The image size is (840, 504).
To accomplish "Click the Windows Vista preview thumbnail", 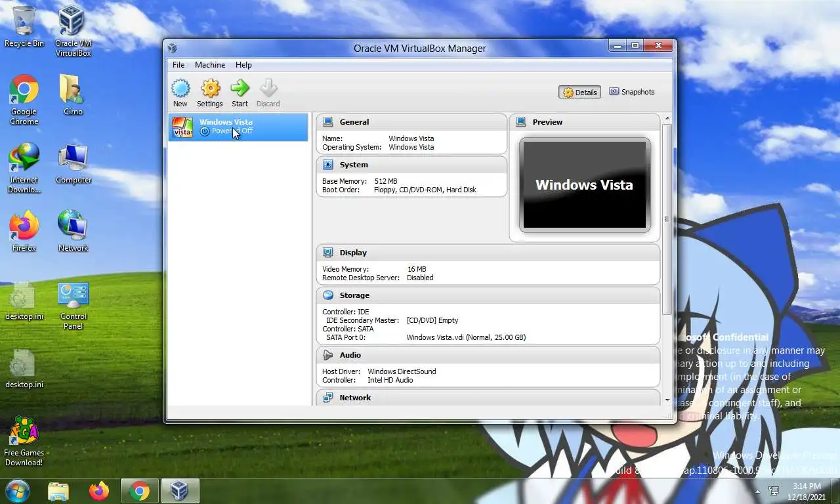I will click(x=584, y=184).
